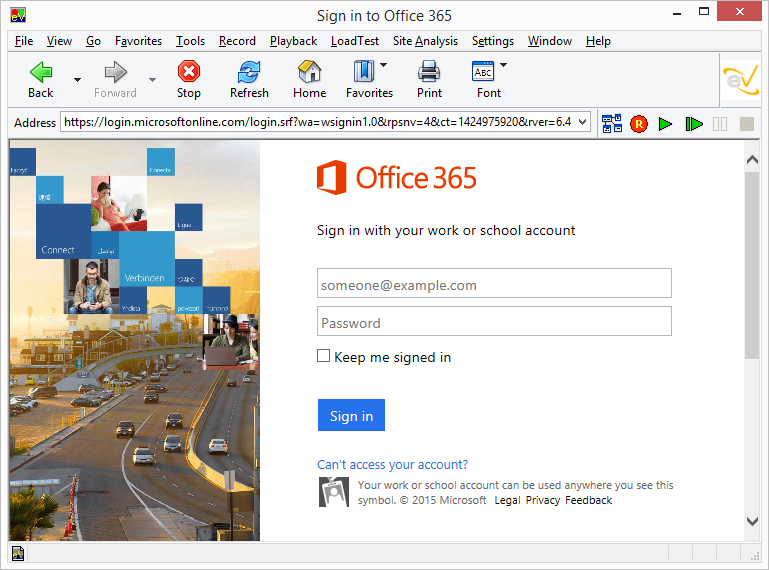Open the LoadTest menu
This screenshot has width=769, height=570.
(355, 41)
